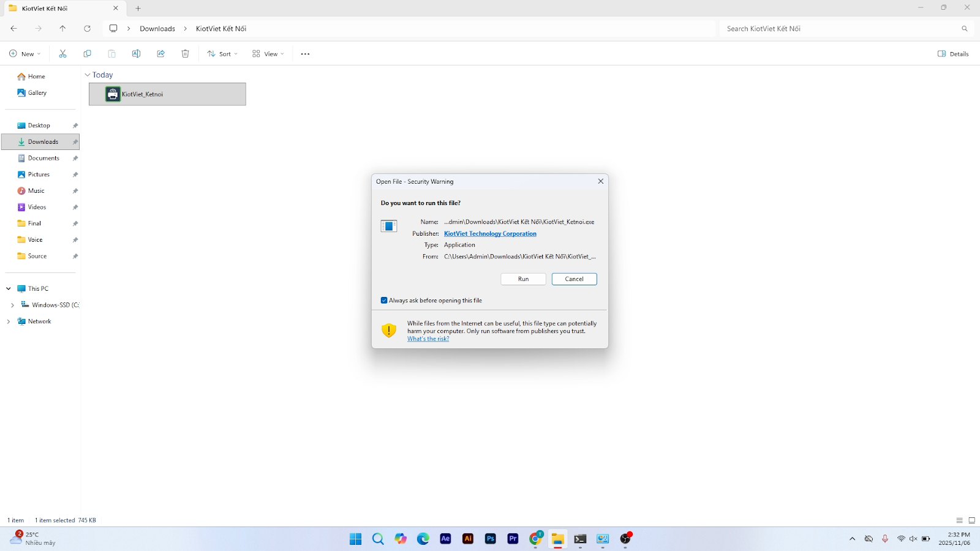Screen dimensions: 980x551
Task: Launch Copilot from the taskbar
Action: pyautogui.click(x=401, y=539)
